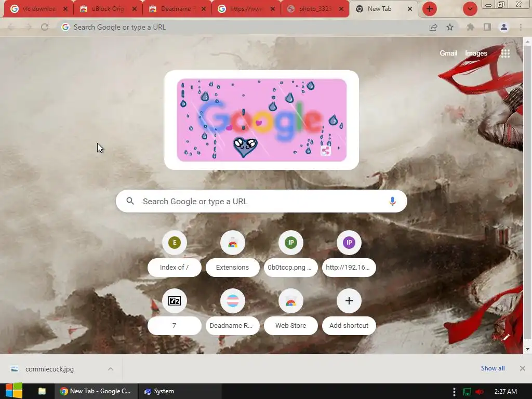Screen dimensions: 532x399
Task: Open the Windows Start button
Action: [14, 391]
